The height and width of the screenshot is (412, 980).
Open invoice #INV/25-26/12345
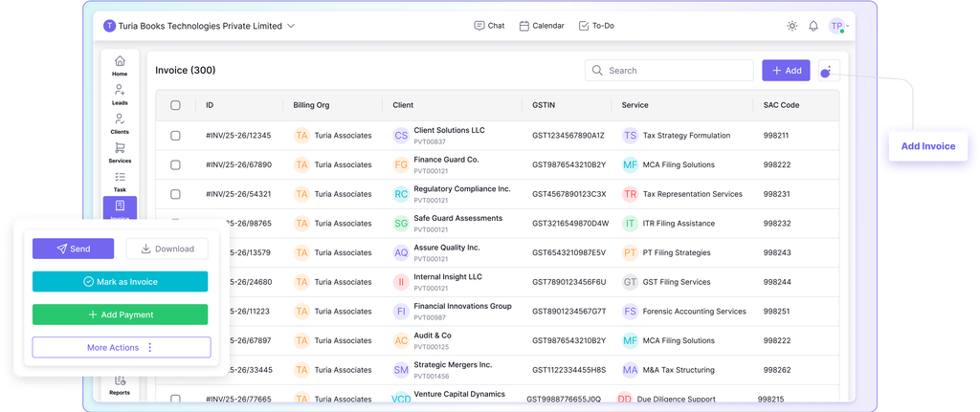[x=238, y=136]
